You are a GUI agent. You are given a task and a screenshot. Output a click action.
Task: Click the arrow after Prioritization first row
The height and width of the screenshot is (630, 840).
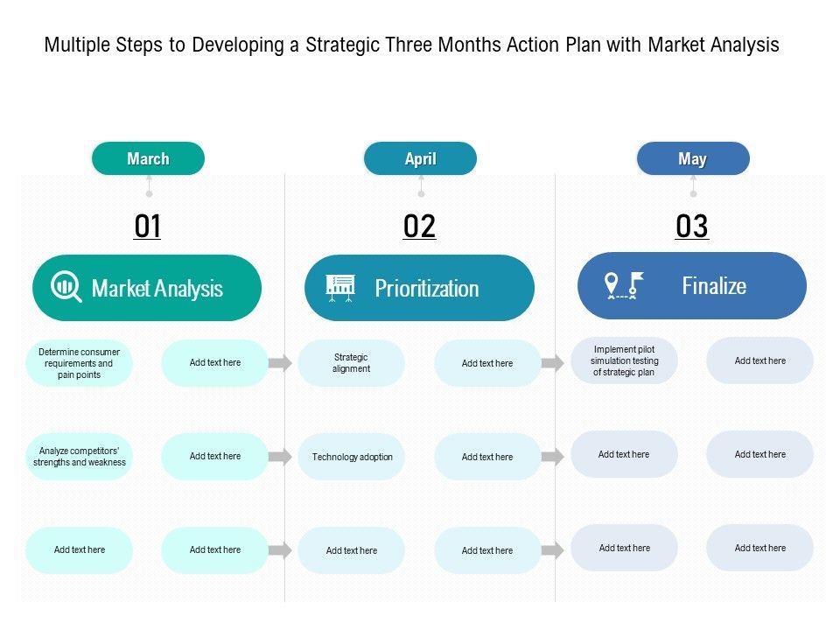[x=553, y=363]
